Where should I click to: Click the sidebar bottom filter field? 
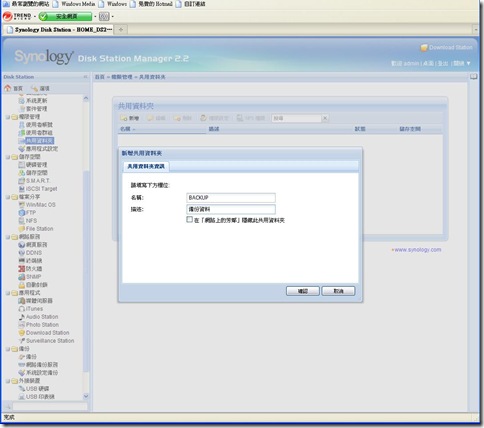pyautogui.click(x=50, y=406)
